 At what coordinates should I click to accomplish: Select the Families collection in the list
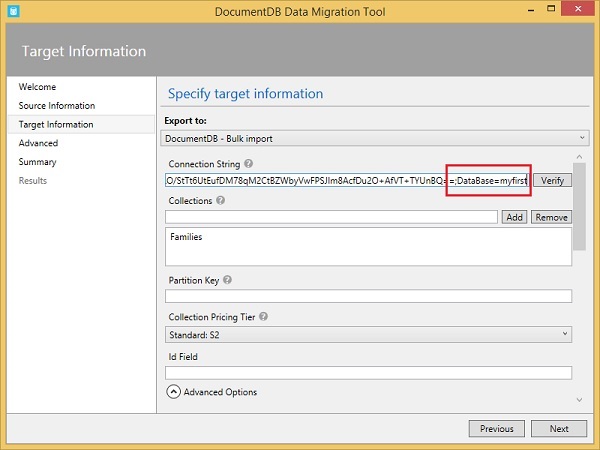[x=188, y=238]
